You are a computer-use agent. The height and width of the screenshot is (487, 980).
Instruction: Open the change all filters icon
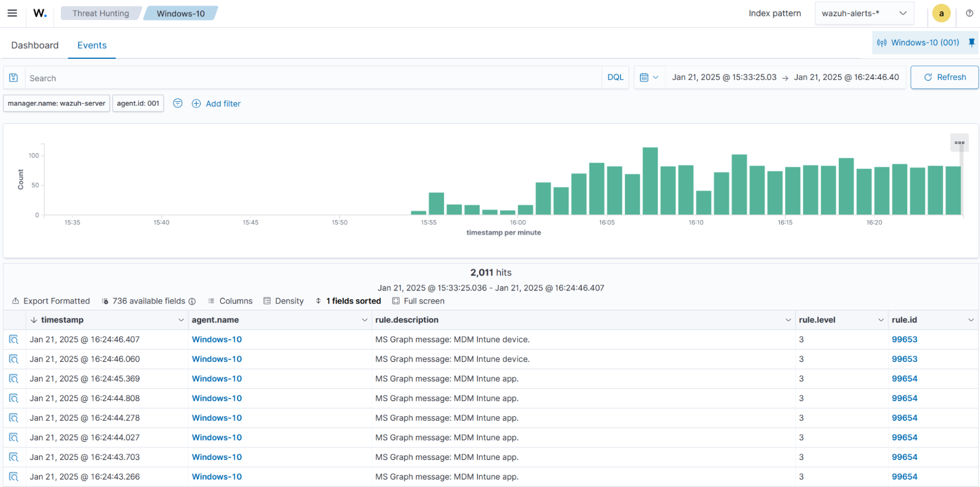[178, 103]
